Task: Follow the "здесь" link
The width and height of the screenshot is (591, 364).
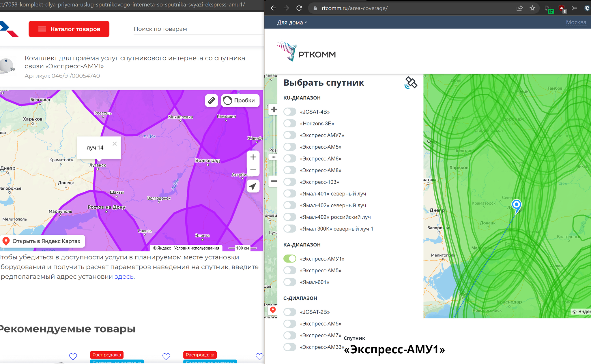Action: coord(124,277)
